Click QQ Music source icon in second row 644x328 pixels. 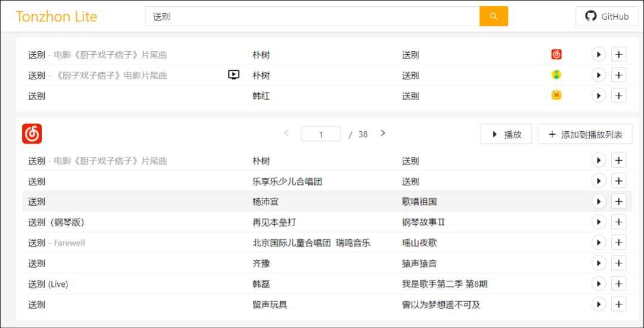coord(556,75)
